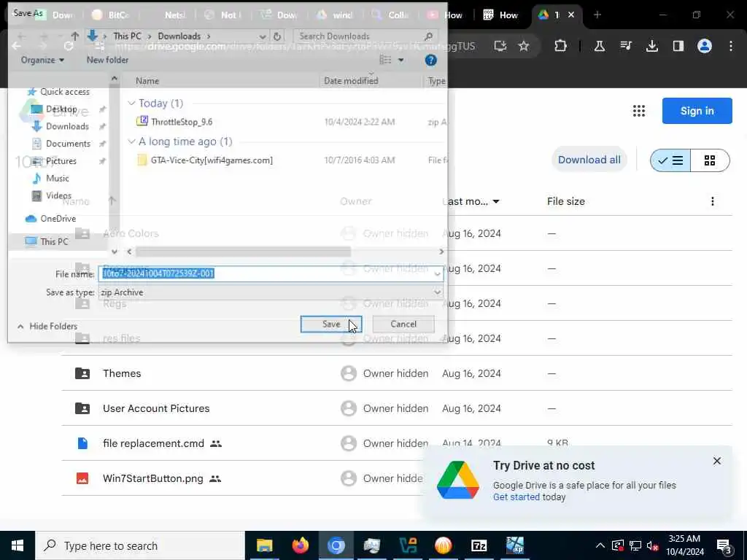Select Downloads in address breadcrumb
This screenshot has height=560, width=747.
pos(179,36)
